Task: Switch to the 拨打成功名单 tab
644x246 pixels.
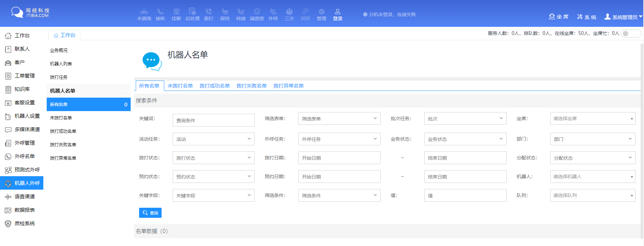Action: click(214, 86)
